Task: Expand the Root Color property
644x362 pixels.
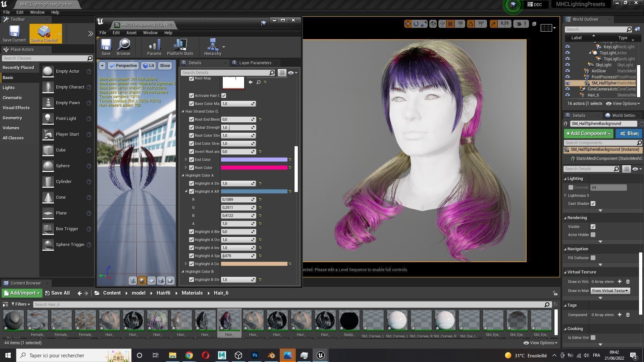Action: (186, 168)
